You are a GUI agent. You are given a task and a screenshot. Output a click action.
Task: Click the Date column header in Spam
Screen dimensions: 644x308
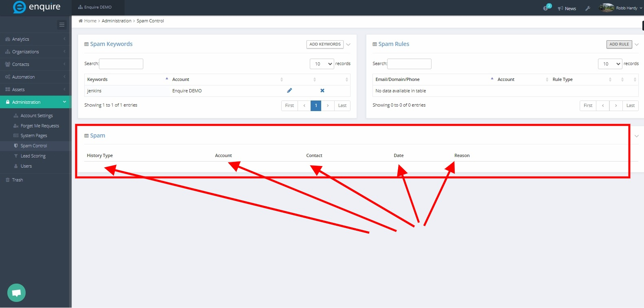click(x=399, y=155)
